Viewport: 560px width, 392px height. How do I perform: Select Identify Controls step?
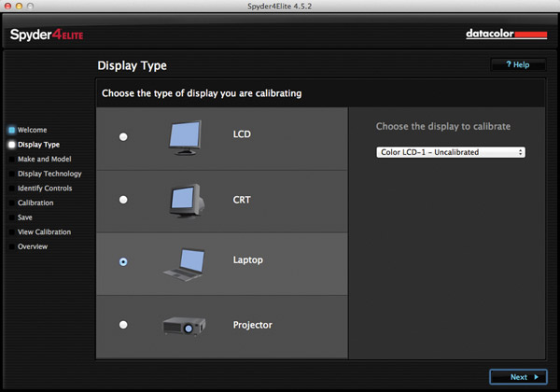coord(45,189)
